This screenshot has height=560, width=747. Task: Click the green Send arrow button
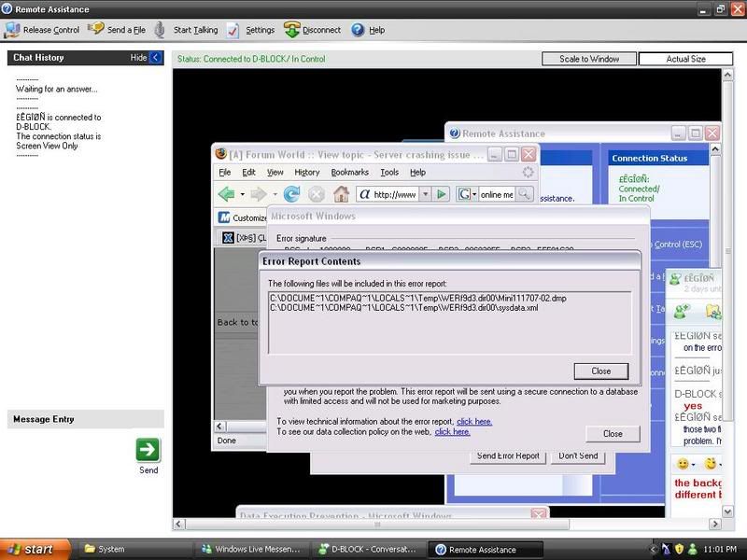pos(148,450)
